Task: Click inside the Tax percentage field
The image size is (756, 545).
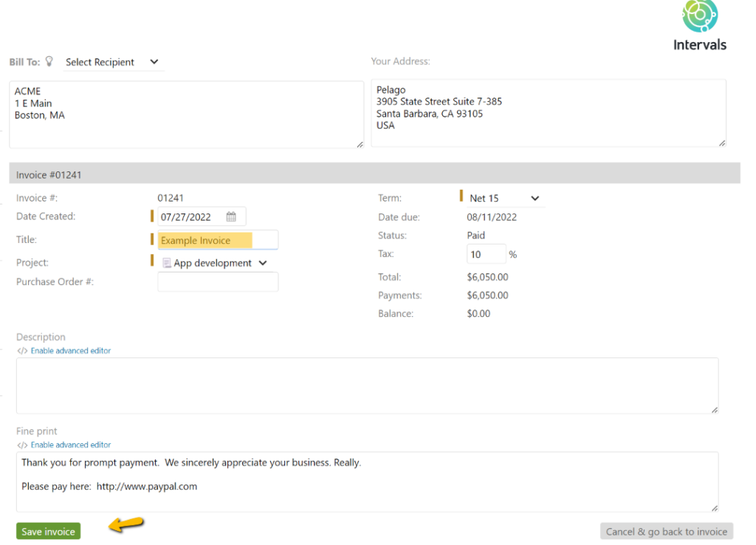Action: 486,253
